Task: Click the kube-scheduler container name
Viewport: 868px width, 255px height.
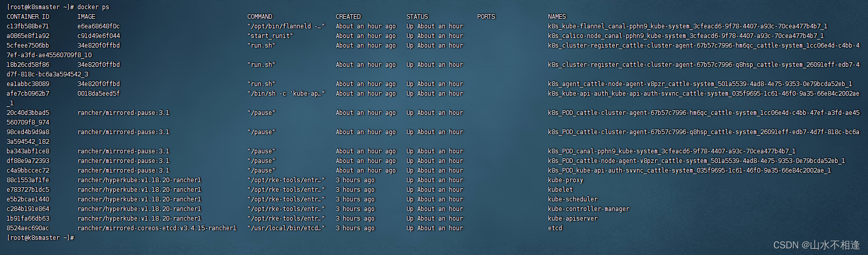Action: click(573, 199)
